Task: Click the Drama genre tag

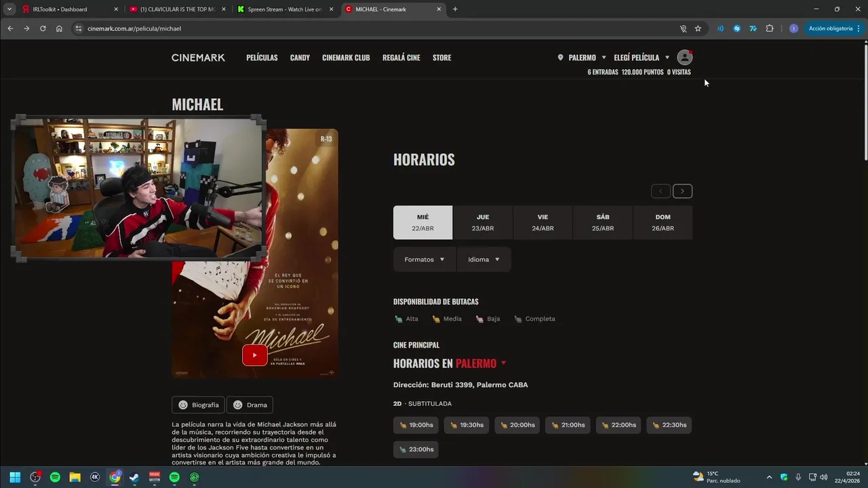Action: pyautogui.click(x=250, y=405)
